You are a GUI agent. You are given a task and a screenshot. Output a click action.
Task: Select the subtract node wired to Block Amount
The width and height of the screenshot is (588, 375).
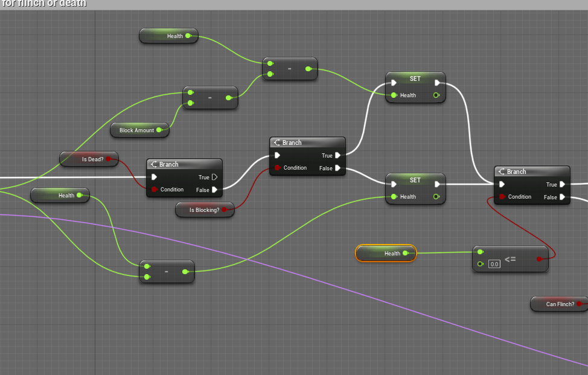pyautogui.click(x=210, y=98)
